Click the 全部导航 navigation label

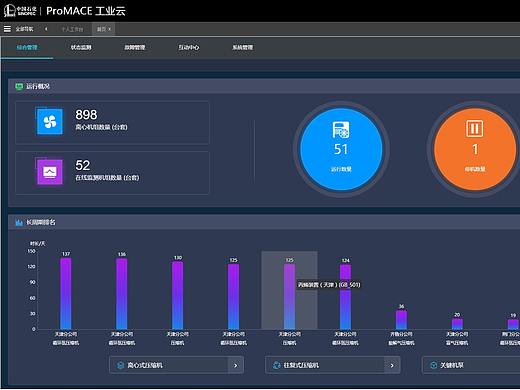24,29
